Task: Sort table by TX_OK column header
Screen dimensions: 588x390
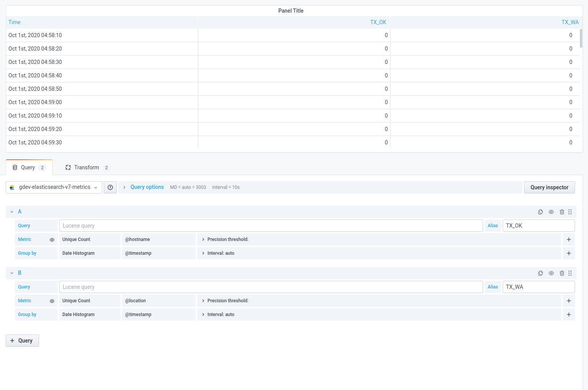Action: tap(378, 22)
